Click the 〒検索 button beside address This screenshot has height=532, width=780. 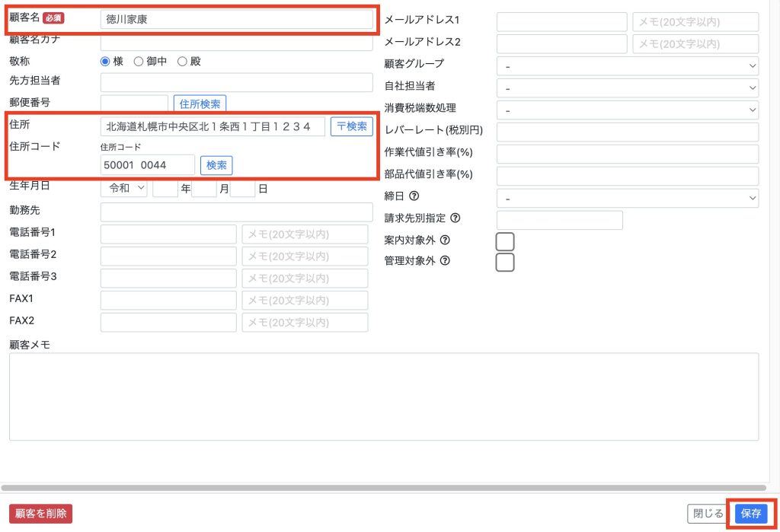click(x=351, y=126)
